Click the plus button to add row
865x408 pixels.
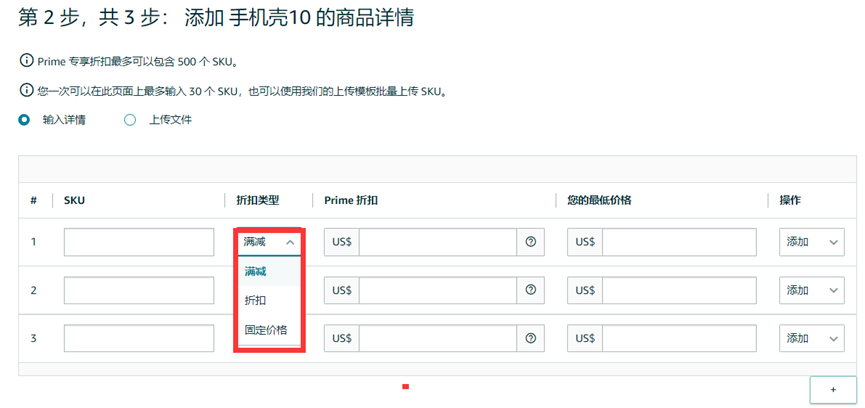(833, 389)
